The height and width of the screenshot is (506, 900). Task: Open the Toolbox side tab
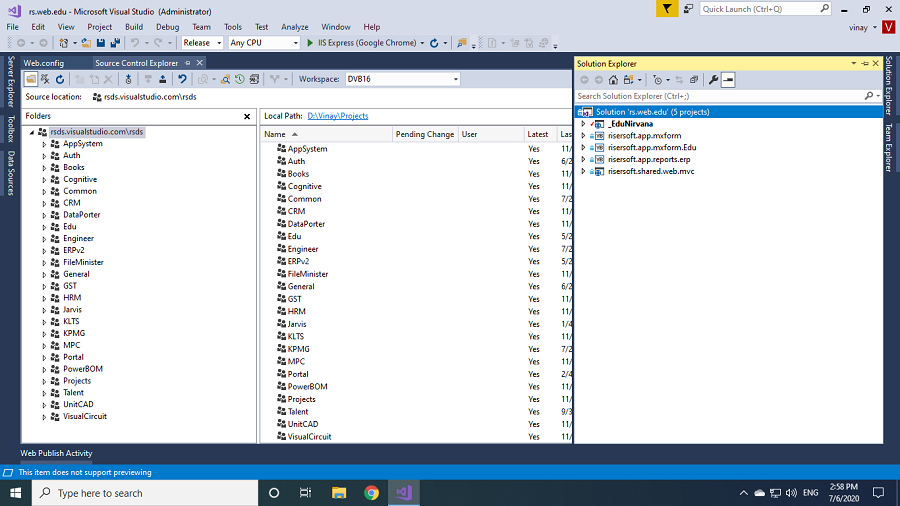tap(10, 129)
